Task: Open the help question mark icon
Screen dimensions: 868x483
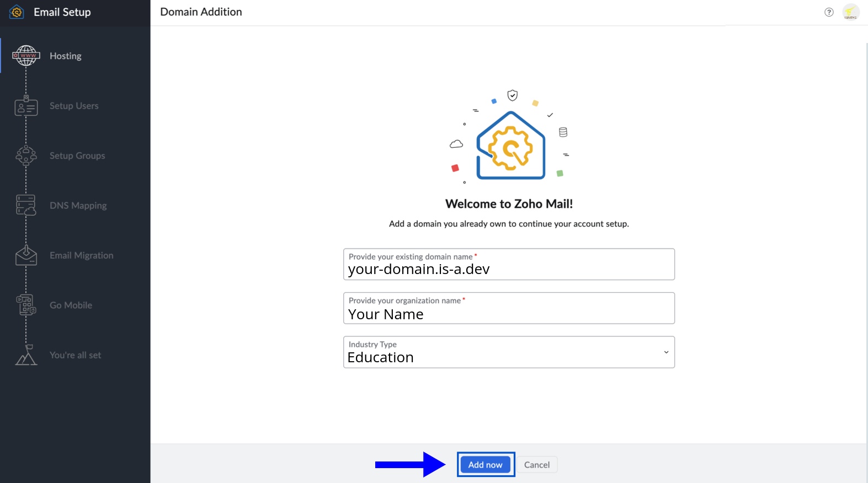Action: 829,12
